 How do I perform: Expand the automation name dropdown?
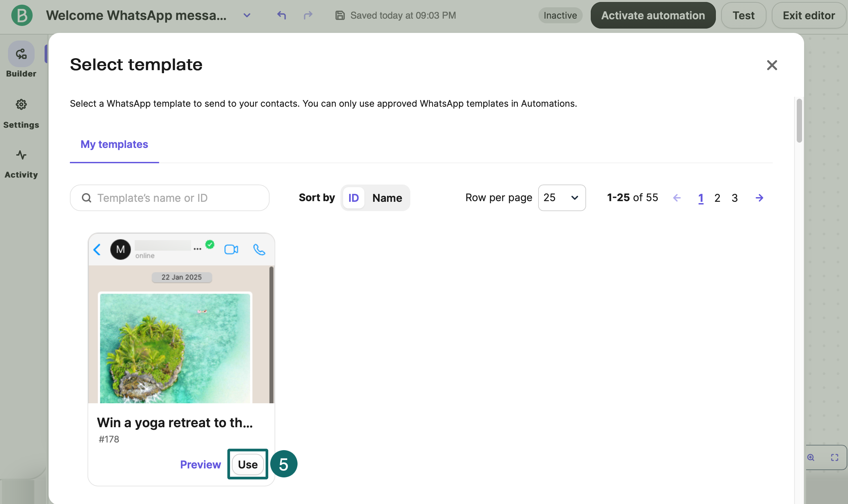247,15
